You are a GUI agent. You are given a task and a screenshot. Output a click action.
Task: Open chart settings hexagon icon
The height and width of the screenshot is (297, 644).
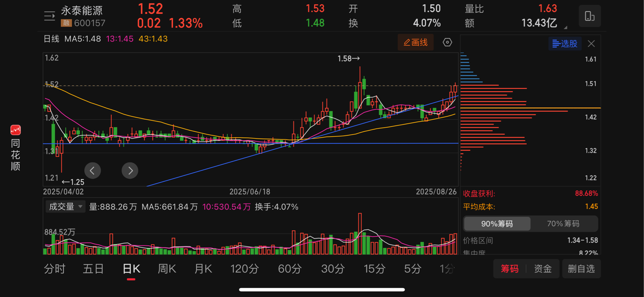tap(447, 42)
